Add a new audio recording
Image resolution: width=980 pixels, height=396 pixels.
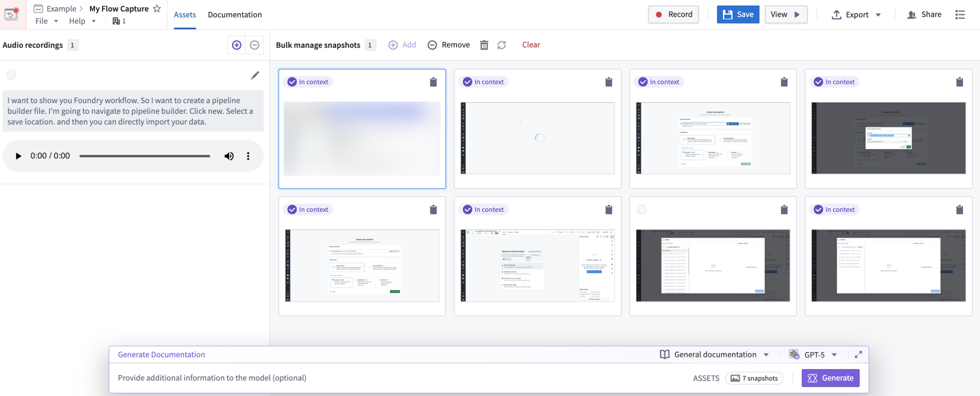[x=236, y=45]
